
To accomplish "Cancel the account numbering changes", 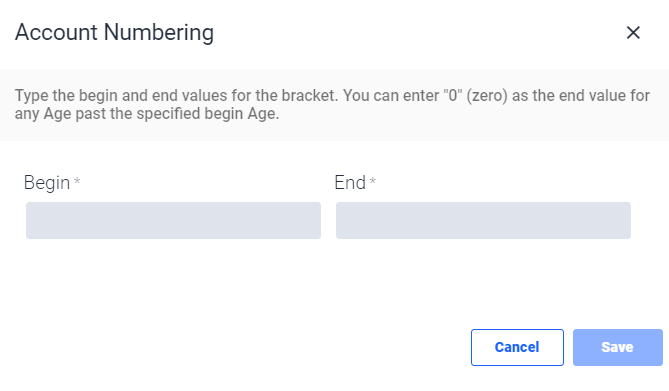I will [x=517, y=347].
